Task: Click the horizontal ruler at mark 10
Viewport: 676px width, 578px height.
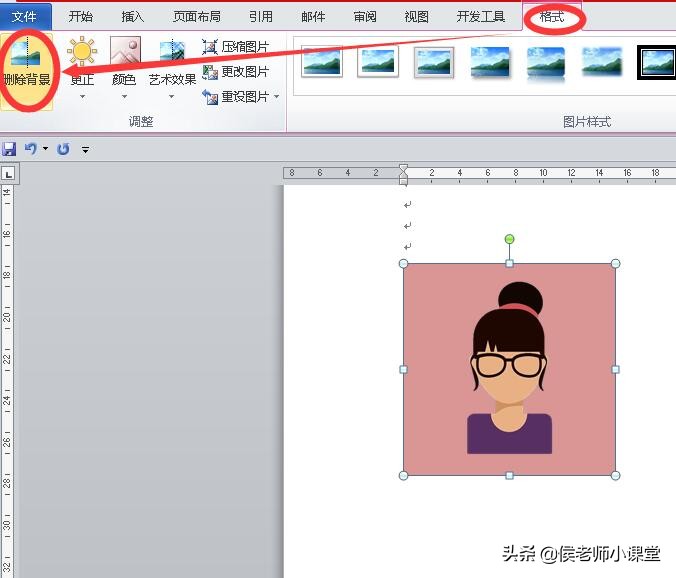Action: click(x=543, y=173)
